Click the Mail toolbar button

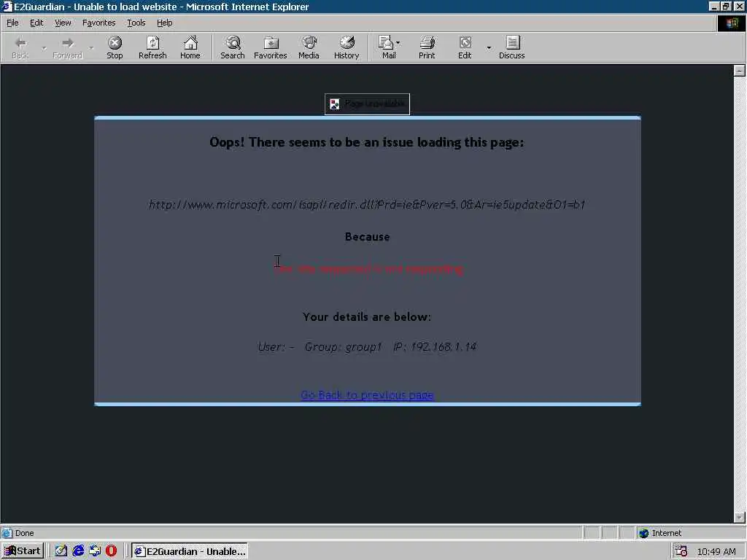387,47
